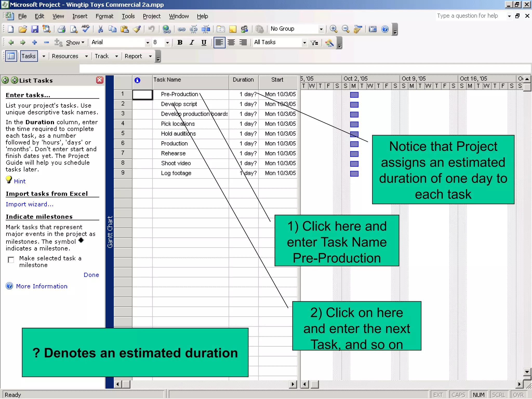532x399 pixels.
Task: Click the Zoom In magnifier
Action: tap(334, 29)
